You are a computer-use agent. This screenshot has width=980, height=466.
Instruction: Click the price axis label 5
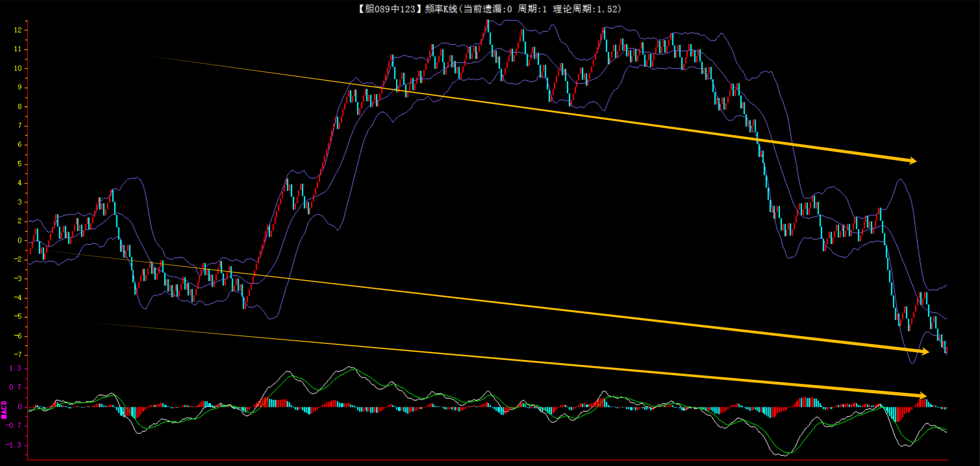point(20,164)
